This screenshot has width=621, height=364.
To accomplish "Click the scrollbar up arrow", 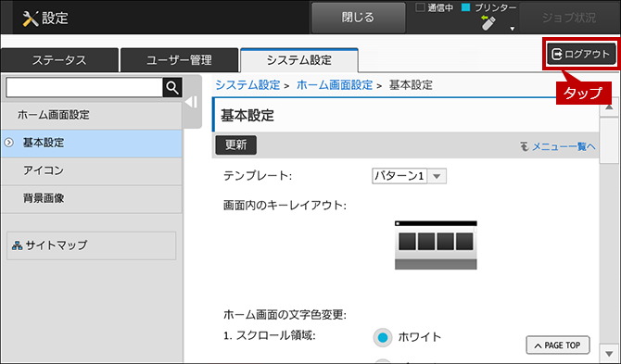I will click(x=609, y=108).
